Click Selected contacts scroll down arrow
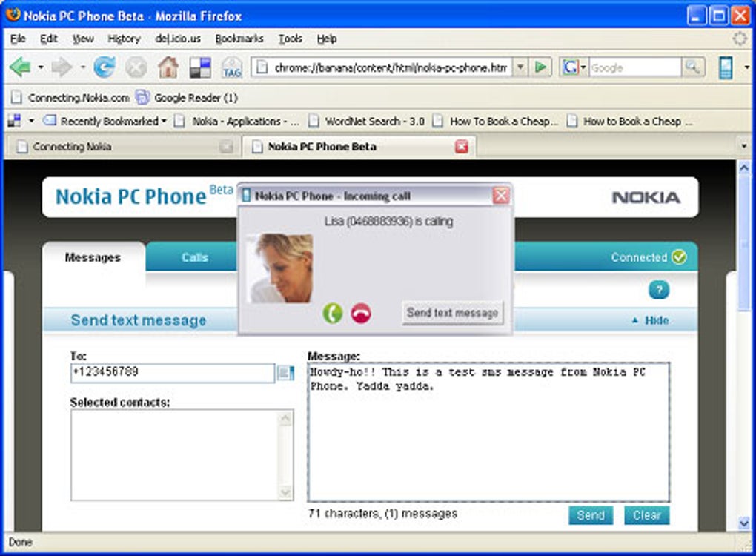 tap(285, 492)
